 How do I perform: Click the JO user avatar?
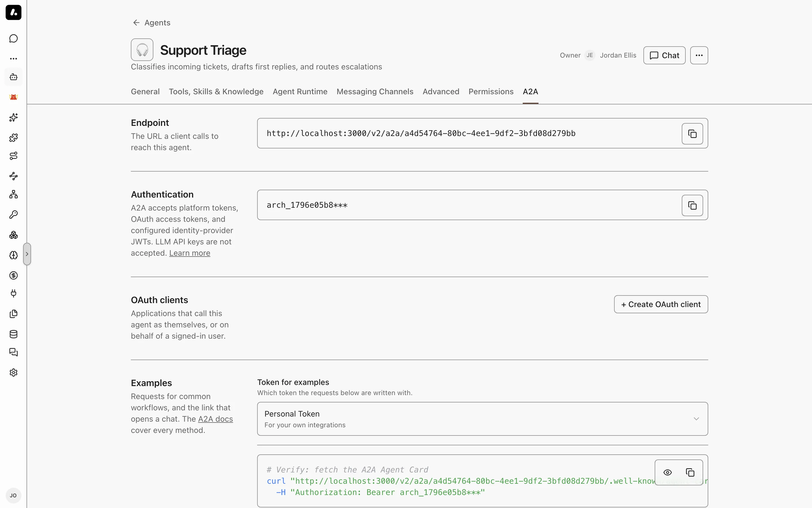click(14, 496)
